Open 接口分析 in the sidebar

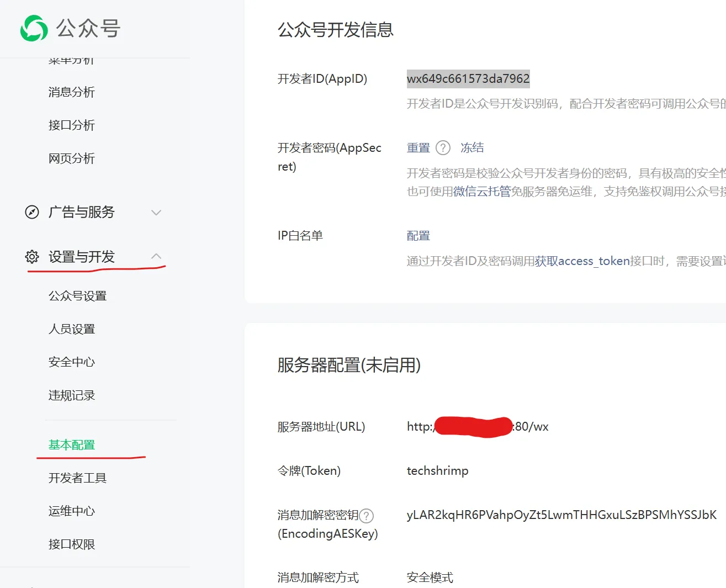(x=71, y=125)
